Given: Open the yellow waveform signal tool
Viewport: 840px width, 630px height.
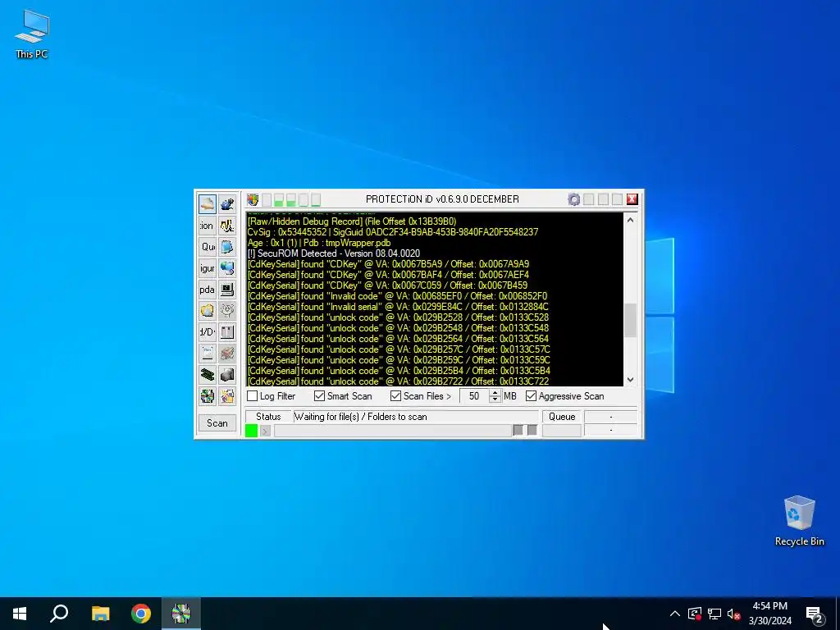Looking at the screenshot, I should pyautogui.click(x=227, y=226).
